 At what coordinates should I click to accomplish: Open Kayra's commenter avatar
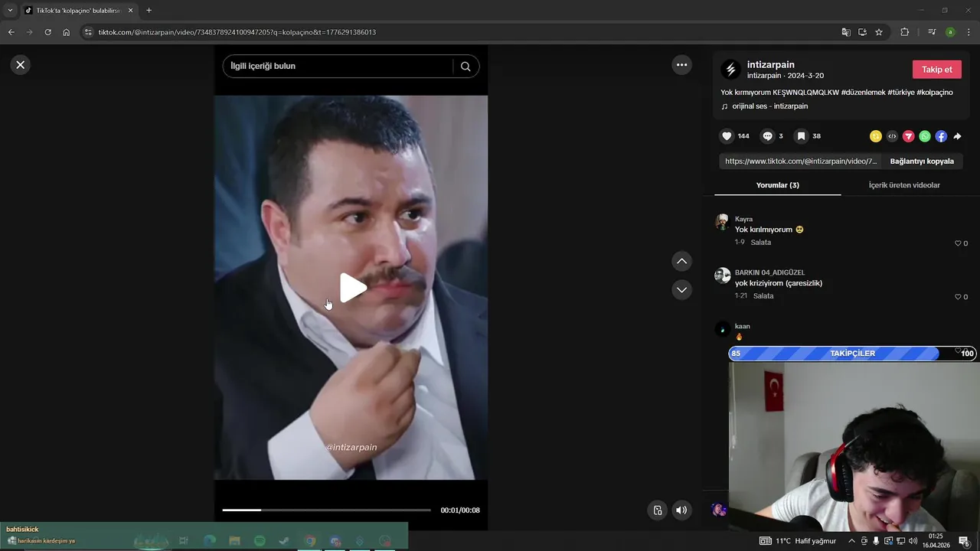coord(722,222)
